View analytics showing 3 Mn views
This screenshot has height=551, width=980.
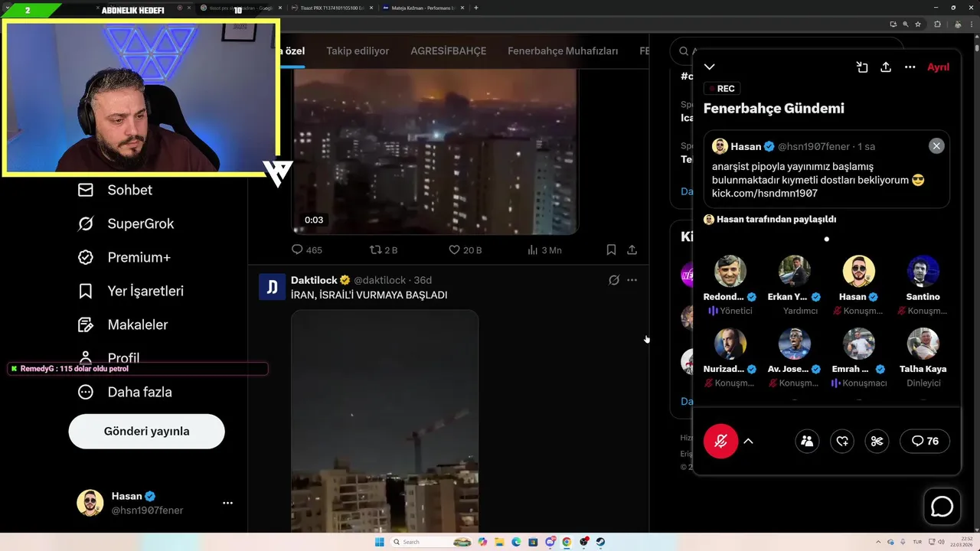pos(544,249)
